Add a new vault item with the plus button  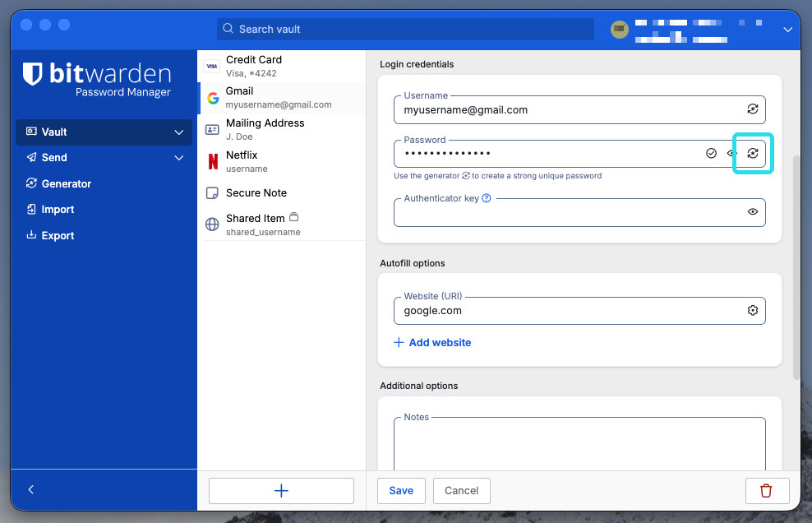(x=281, y=490)
